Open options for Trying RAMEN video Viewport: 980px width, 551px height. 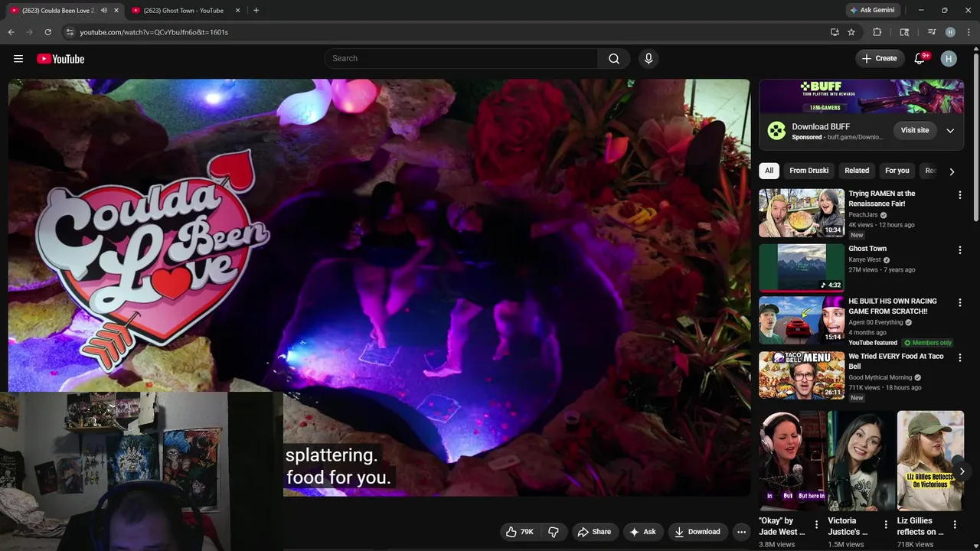tap(959, 195)
